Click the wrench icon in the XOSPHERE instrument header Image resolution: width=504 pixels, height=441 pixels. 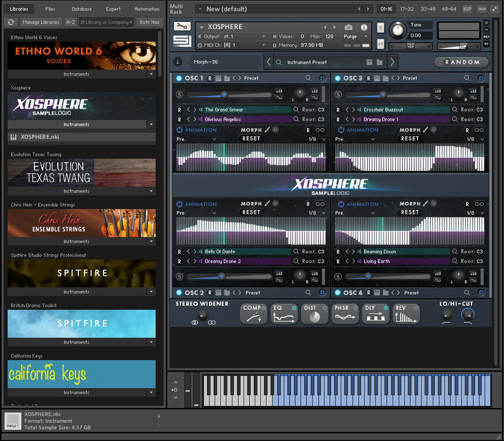click(x=182, y=26)
